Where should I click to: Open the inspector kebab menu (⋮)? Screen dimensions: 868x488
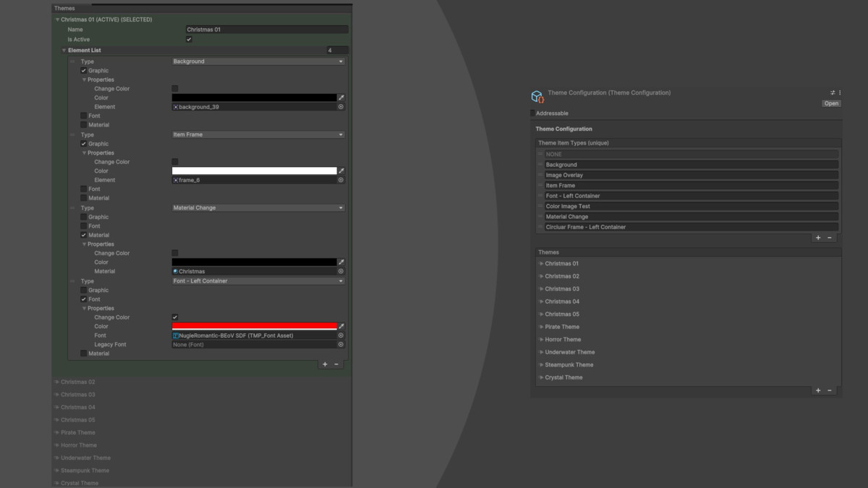click(x=840, y=93)
